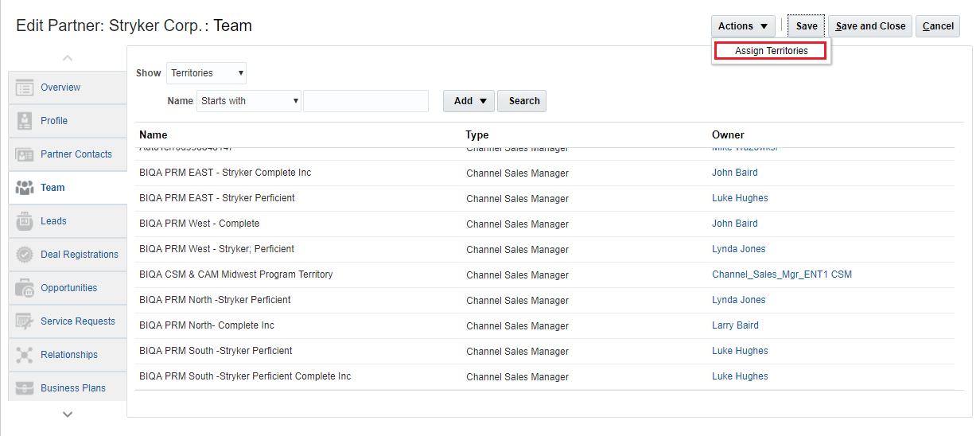980x436 pixels.
Task: Open the Show Territories dropdown
Action: pos(207,73)
